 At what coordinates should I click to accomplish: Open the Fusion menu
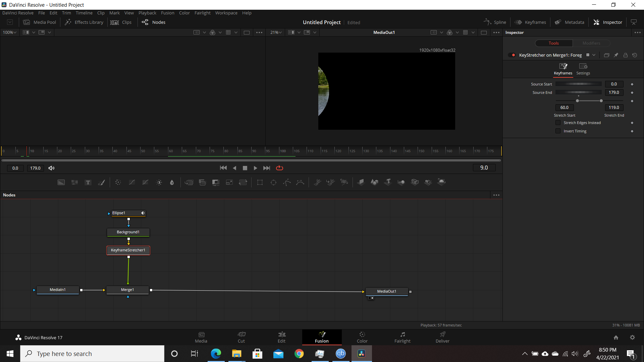(x=167, y=13)
